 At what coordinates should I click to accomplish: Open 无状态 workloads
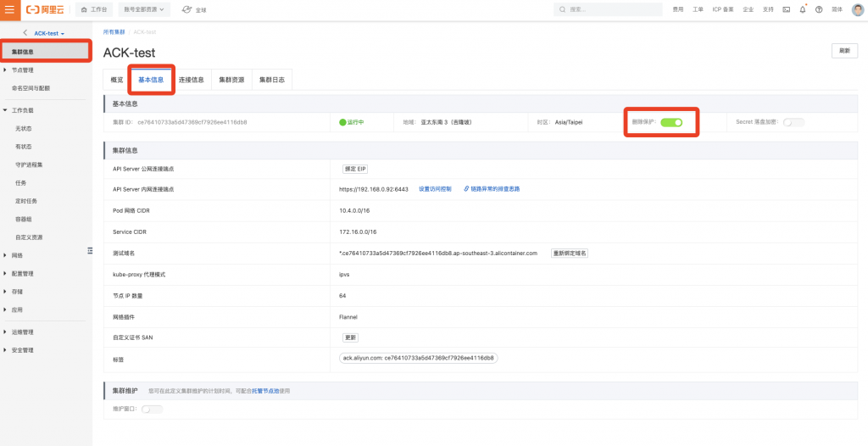(23, 129)
